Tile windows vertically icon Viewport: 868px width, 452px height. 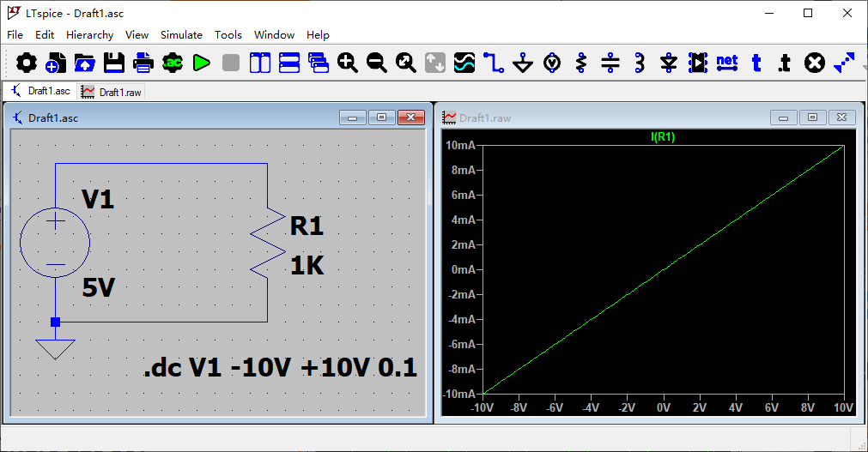click(260, 63)
